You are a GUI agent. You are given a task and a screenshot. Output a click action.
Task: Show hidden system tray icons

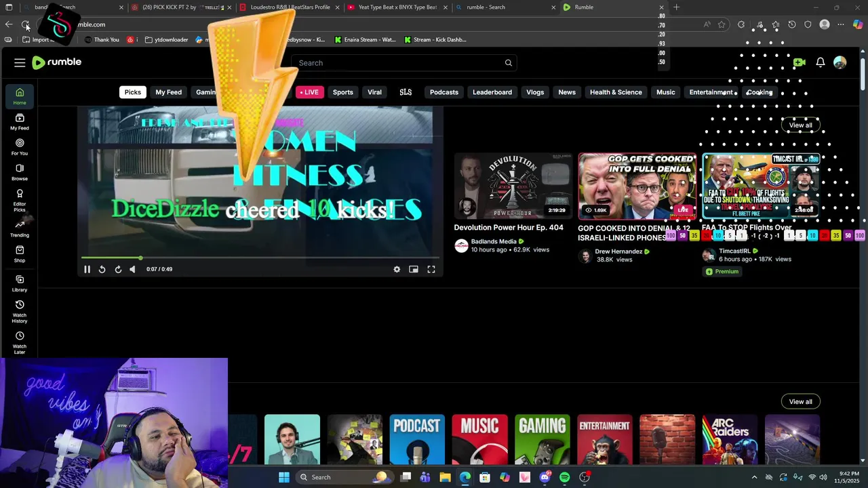point(754,477)
